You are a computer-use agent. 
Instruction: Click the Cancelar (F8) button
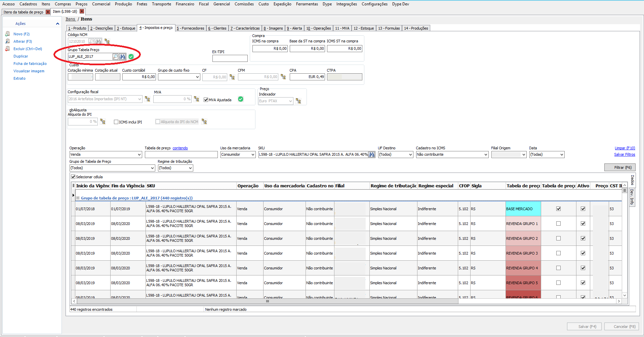pyautogui.click(x=622, y=327)
